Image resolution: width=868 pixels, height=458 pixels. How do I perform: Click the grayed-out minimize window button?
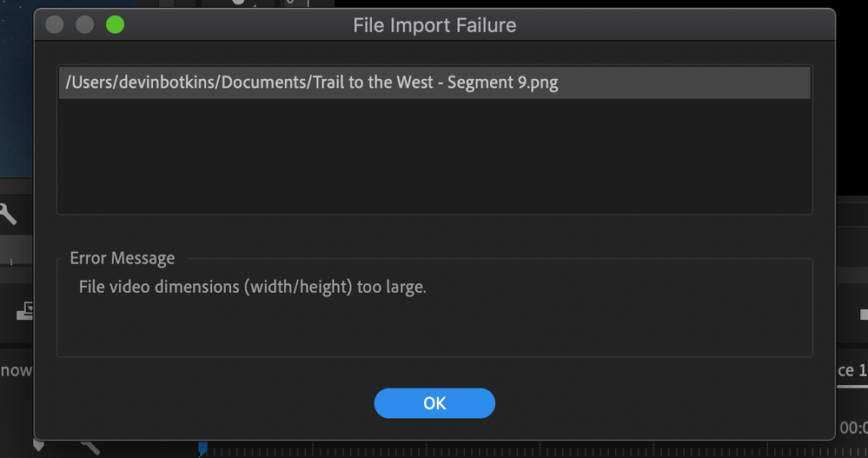pos(84,25)
